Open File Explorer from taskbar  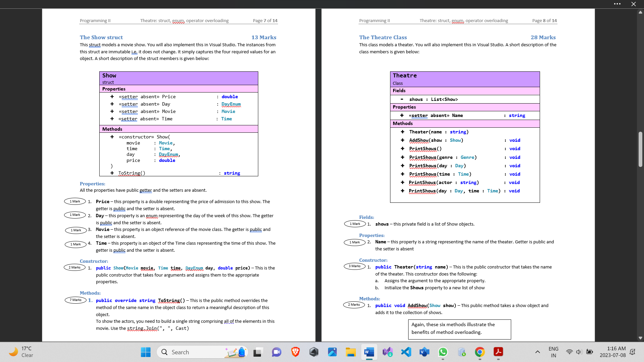[351, 352]
